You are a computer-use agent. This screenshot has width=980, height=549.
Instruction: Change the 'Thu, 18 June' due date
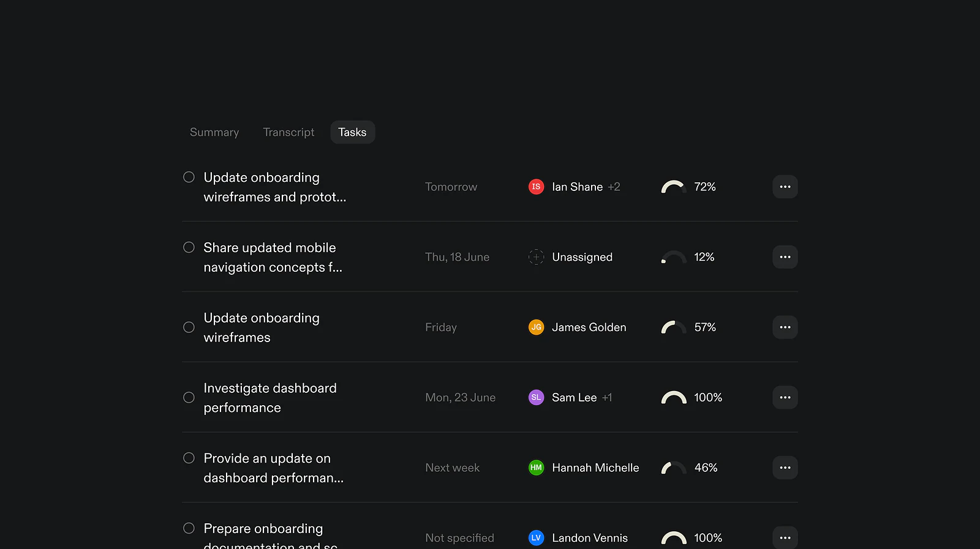coord(457,257)
